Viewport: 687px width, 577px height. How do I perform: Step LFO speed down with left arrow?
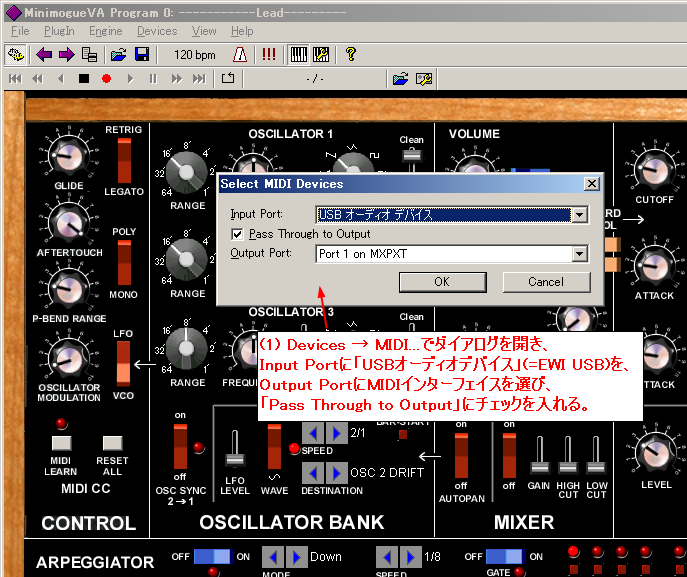pos(313,433)
